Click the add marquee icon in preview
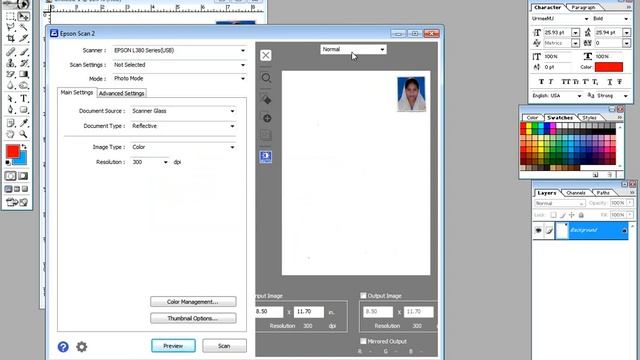The image size is (640, 360). pos(266,118)
